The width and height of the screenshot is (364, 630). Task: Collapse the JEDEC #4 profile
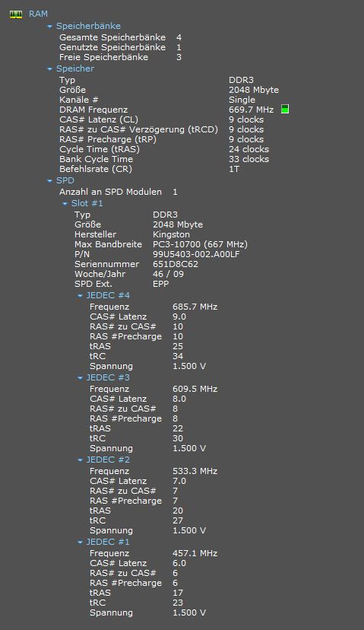[x=81, y=296]
